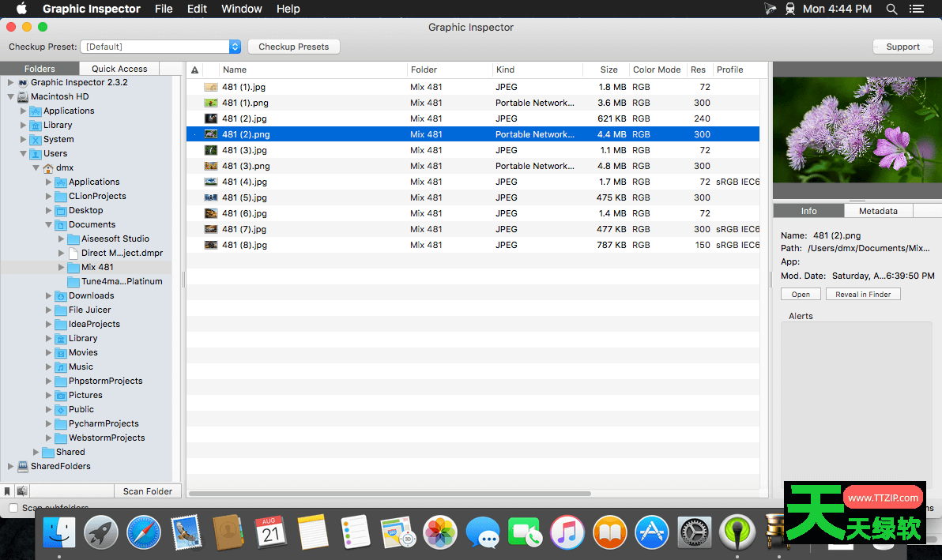
Task: Expand the Downloads folder
Action: [49, 295]
